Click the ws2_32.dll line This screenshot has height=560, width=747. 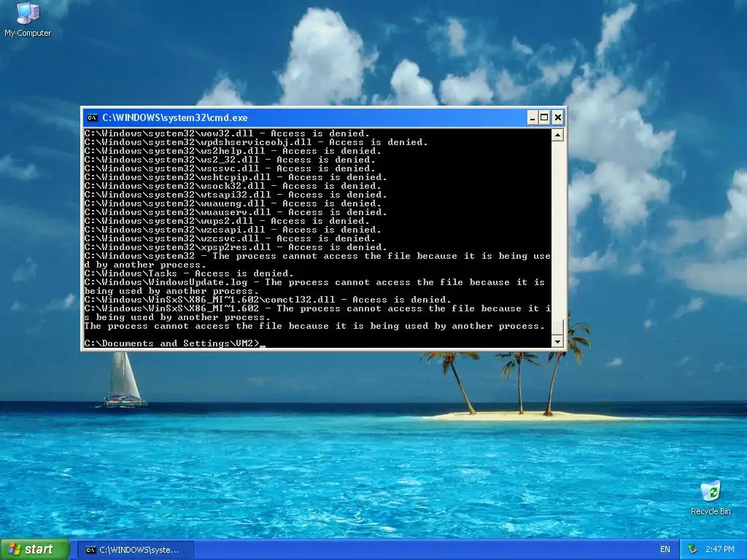pyautogui.click(x=230, y=160)
